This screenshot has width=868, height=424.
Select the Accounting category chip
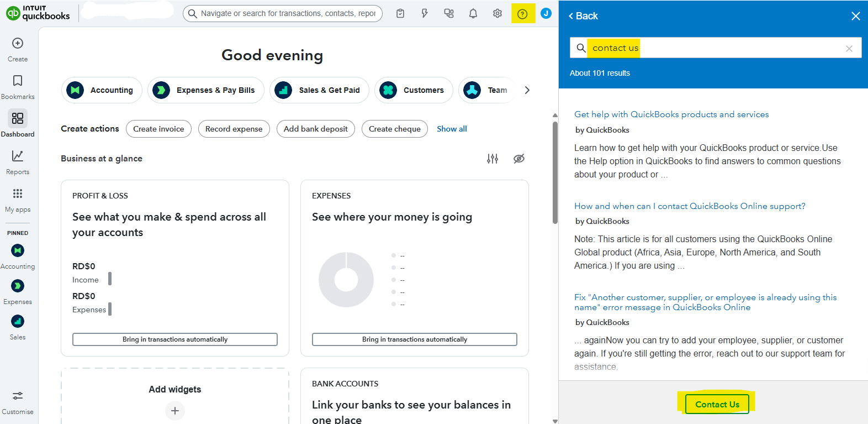102,90
